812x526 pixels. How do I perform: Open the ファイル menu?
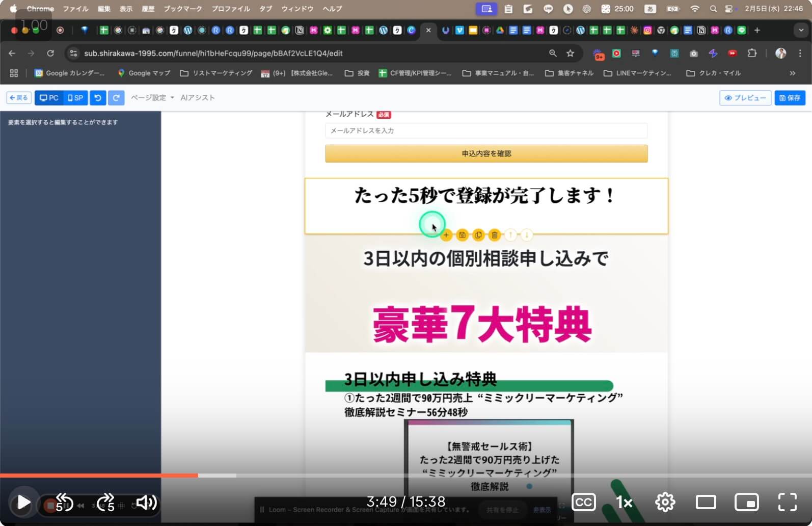click(x=75, y=9)
